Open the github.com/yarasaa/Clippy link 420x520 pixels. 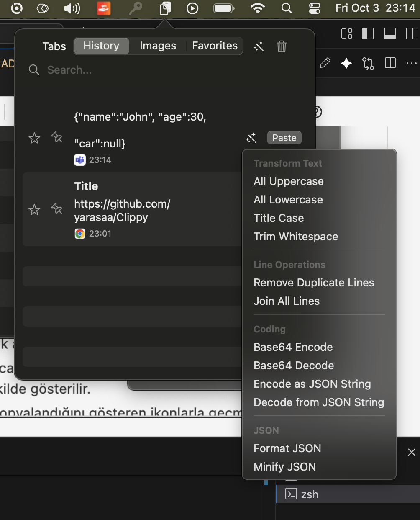point(122,210)
